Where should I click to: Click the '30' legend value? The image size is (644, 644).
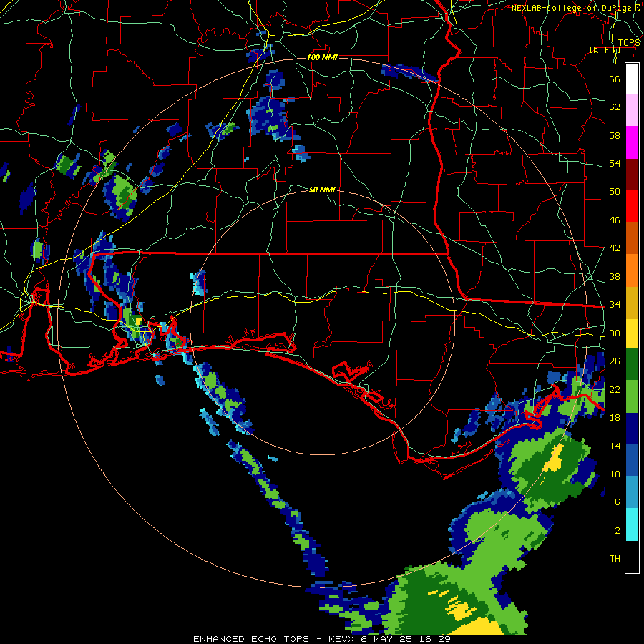click(x=615, y=333)
